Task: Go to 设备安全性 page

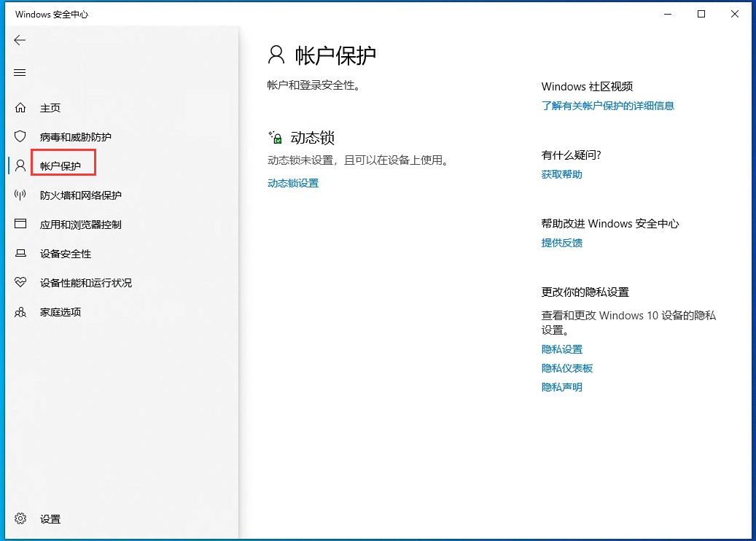Action: (65, 254)
